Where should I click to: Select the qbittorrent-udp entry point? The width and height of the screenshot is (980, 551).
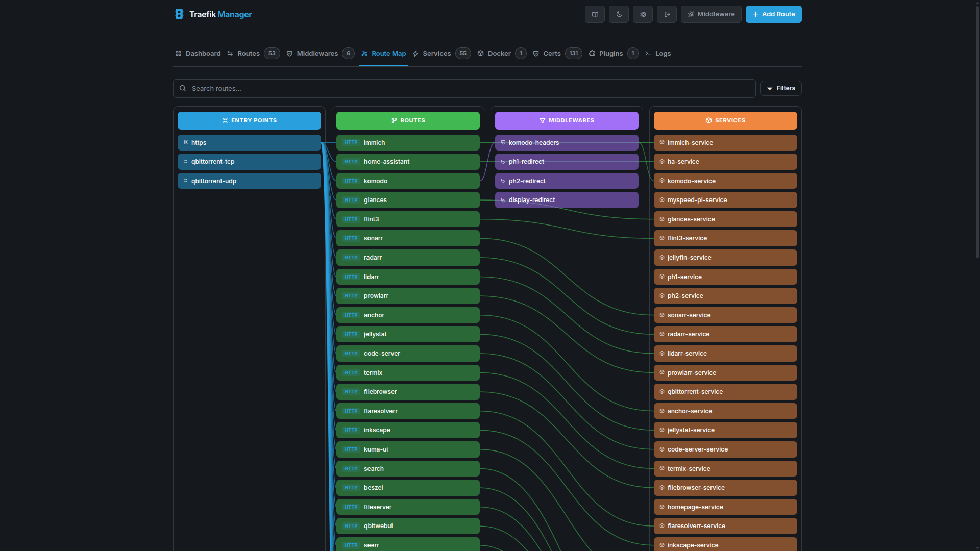[x=249, y=181]
